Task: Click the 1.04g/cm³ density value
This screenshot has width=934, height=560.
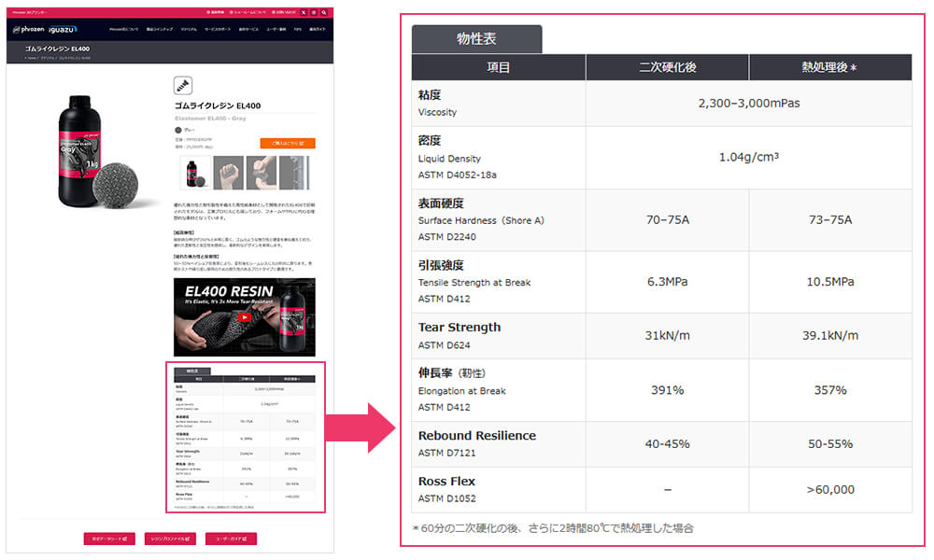Action: click(x=749, y=157)
